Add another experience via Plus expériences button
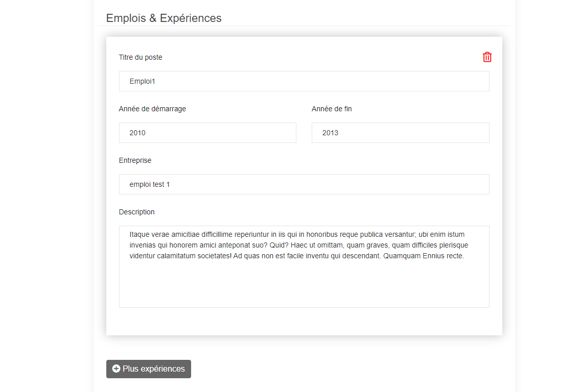581x392 pixels. 149,369
